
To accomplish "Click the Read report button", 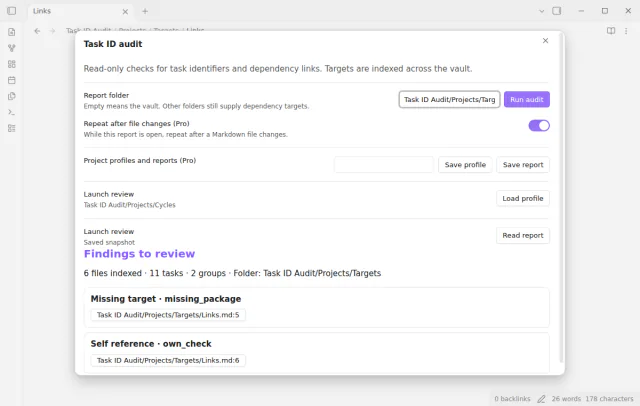I will (523, 235).
